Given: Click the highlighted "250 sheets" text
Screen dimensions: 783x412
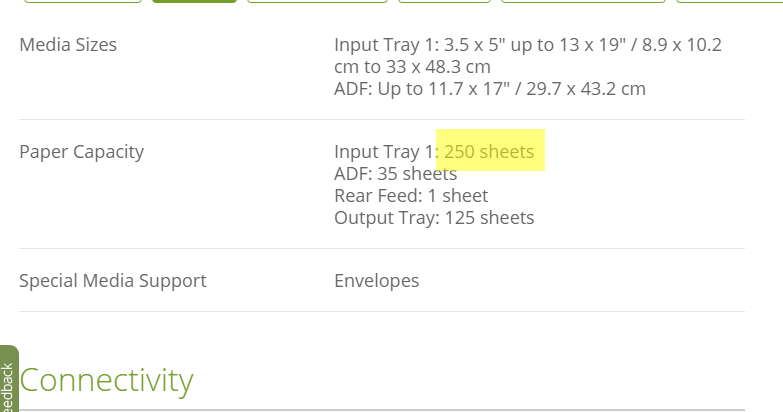Looking at the screenshot, I should (x=489, y=151).
